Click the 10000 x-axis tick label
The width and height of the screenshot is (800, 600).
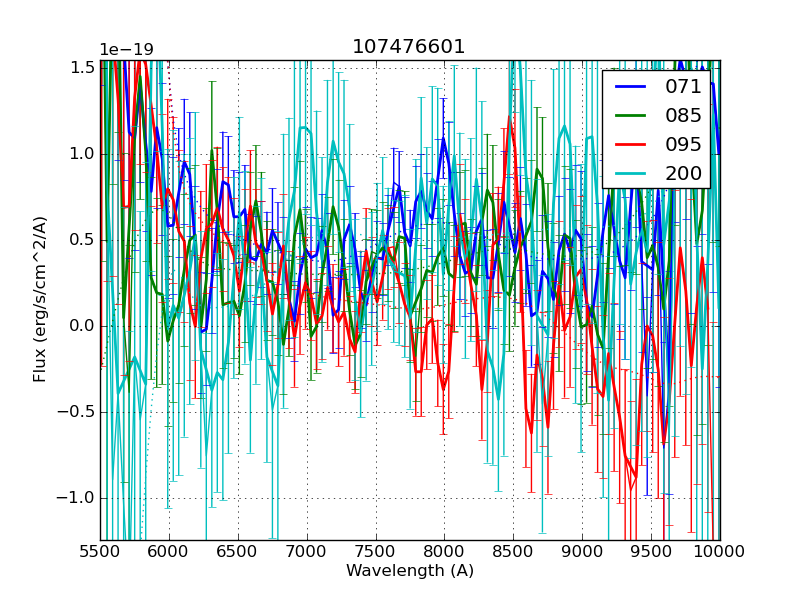click(x=719, y=551)
